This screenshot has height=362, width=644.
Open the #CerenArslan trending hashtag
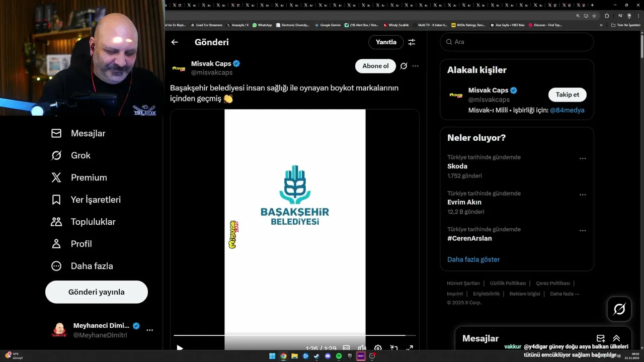click(469, 238)
